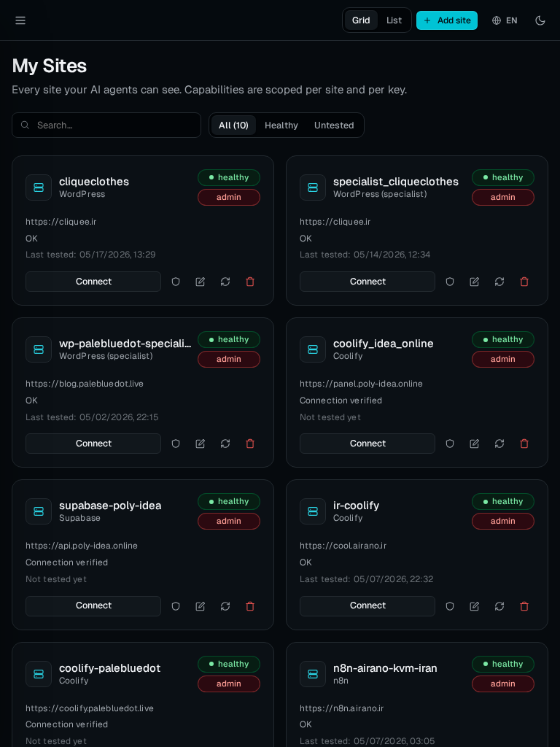Retest specialist_cliqueclothes connection
This screenshot has height=747, width=560.
coord(499,282)
